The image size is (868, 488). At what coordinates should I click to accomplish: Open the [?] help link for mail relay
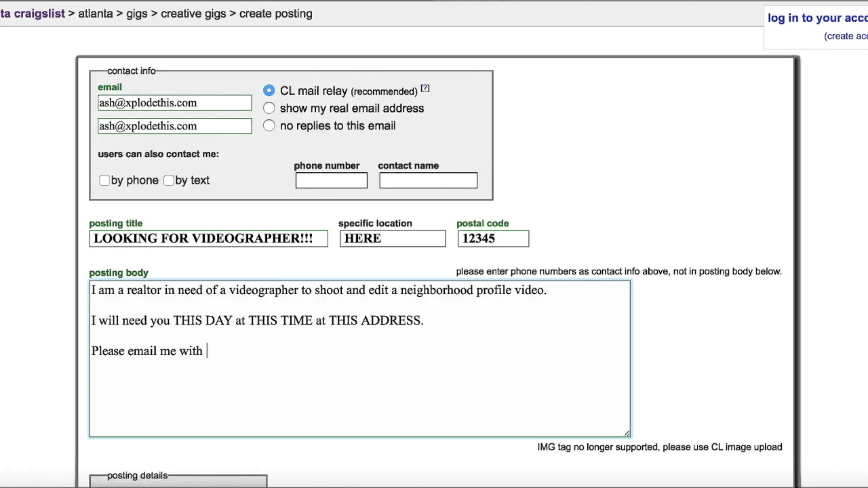[425, 88]
